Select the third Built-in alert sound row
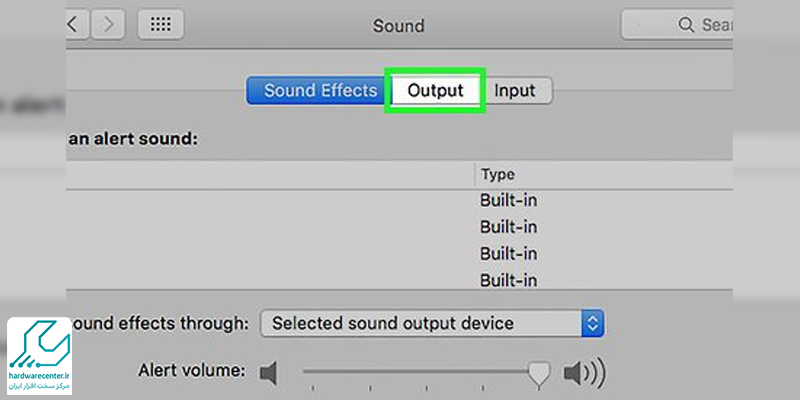The width and height of the screenshot is (800, 400). click(399, 254)
